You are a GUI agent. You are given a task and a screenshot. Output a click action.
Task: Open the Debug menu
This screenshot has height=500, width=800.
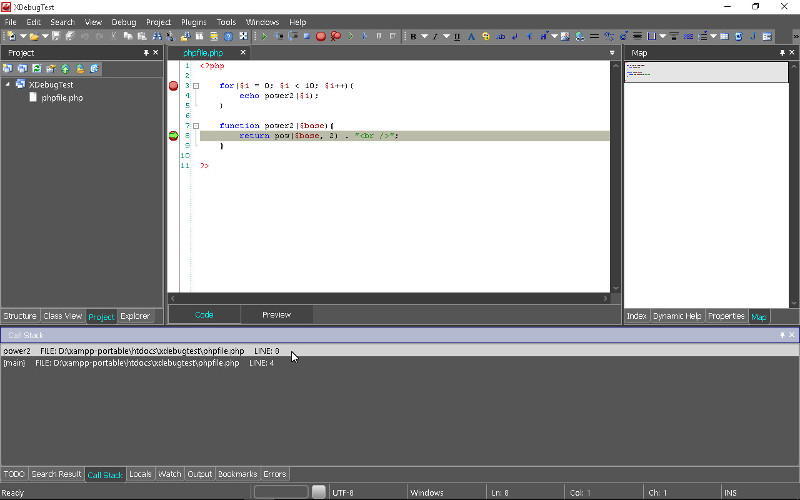point(124,22)
